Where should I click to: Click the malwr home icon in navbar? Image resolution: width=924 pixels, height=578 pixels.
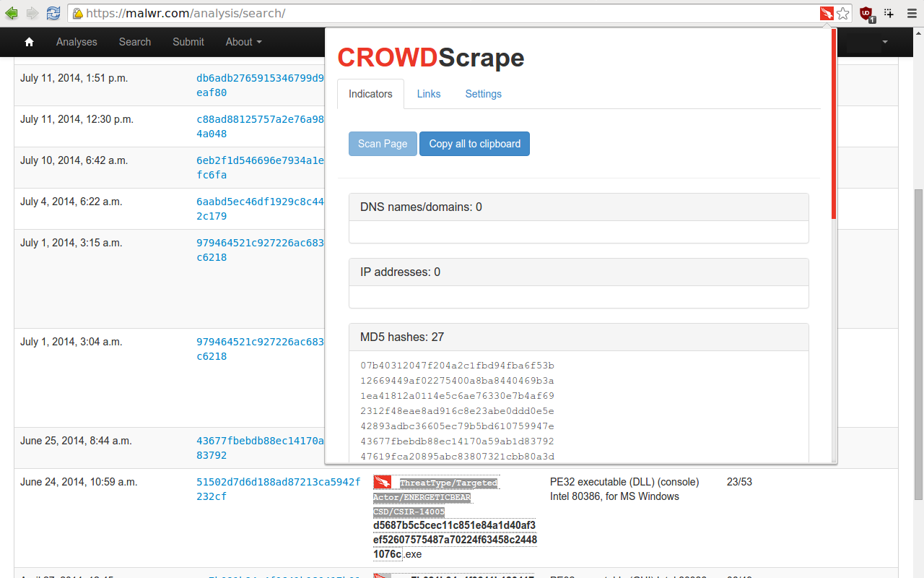[29, 41]
